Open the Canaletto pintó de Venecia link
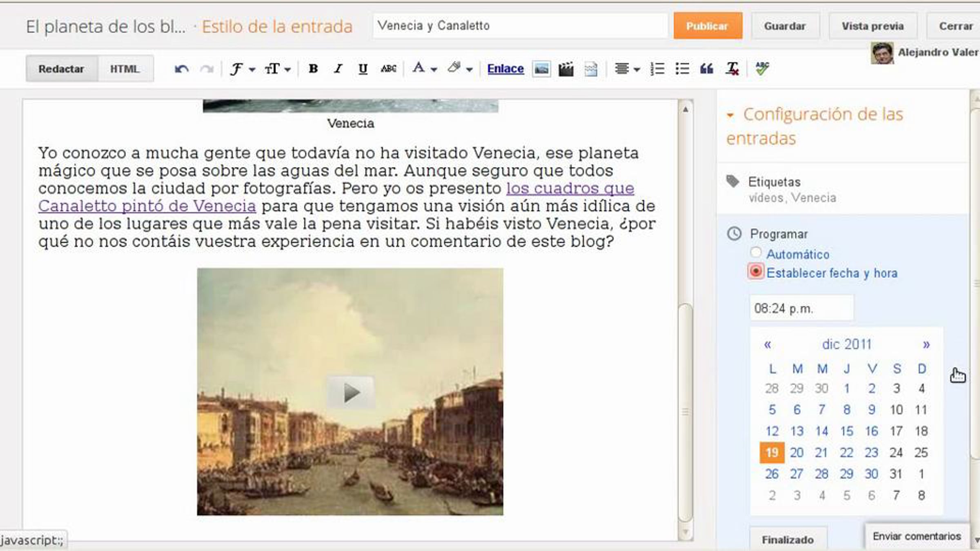The image size is (980, 551). pos(147,206)
